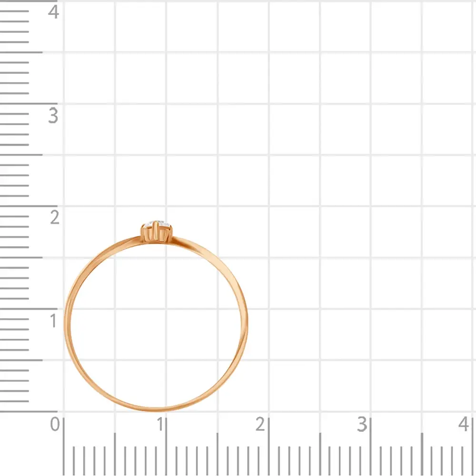Click the number 3 on the vertical ruler
The height and width of the screenshot is (476, 476).
[x=53, y=116]
